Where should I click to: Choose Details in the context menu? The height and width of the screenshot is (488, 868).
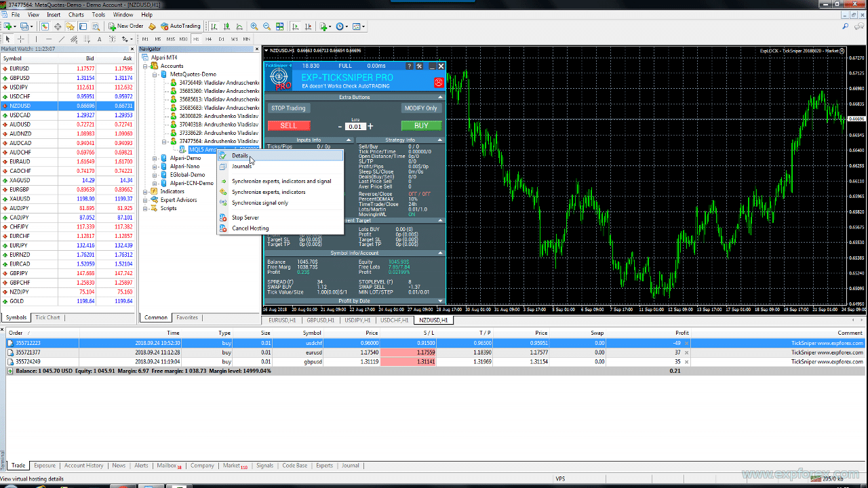click(x=279, y=155)
